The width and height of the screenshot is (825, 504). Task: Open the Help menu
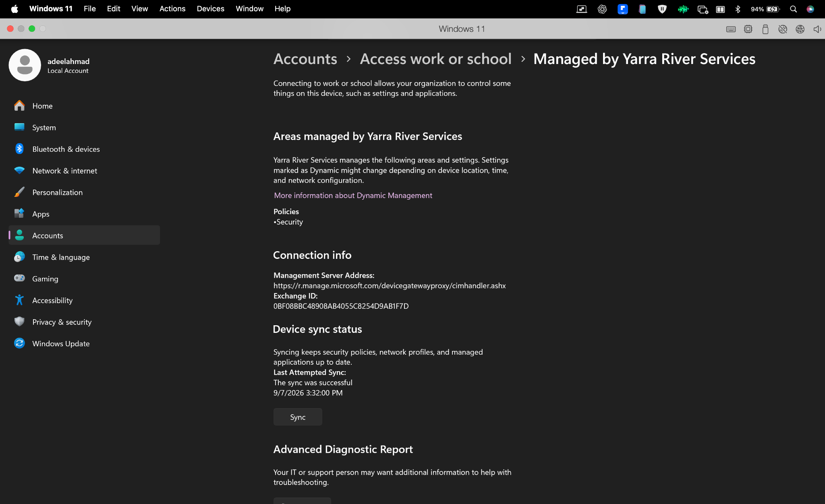point(282,9)
